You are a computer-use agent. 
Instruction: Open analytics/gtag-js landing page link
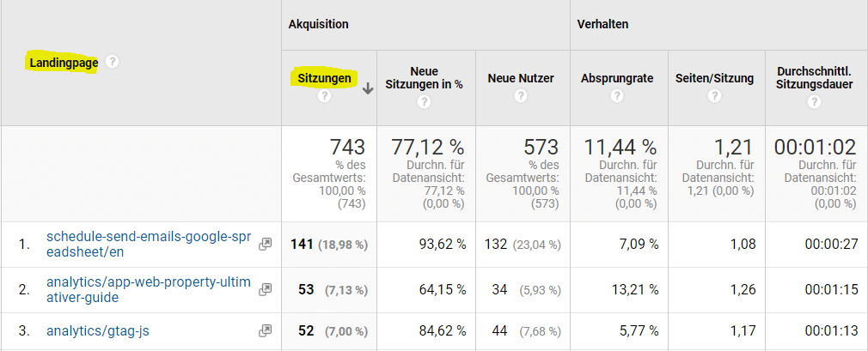(101, 330)
